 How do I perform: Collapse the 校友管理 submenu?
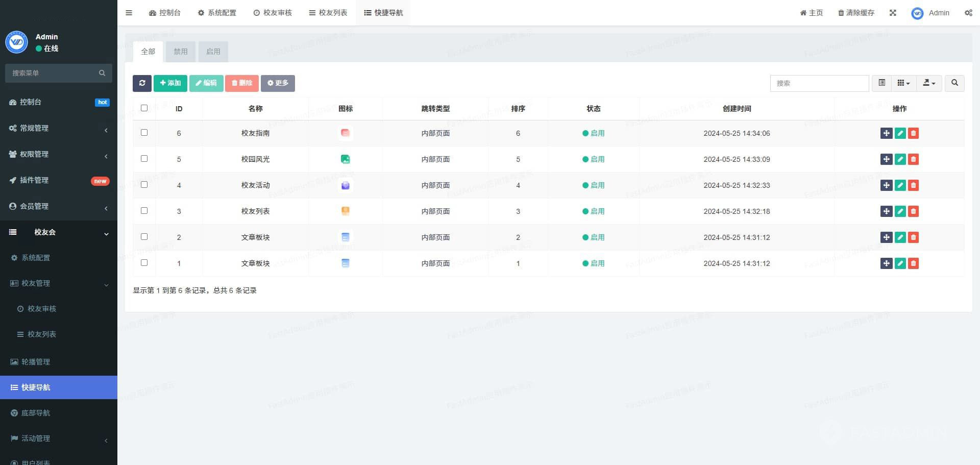59,283
